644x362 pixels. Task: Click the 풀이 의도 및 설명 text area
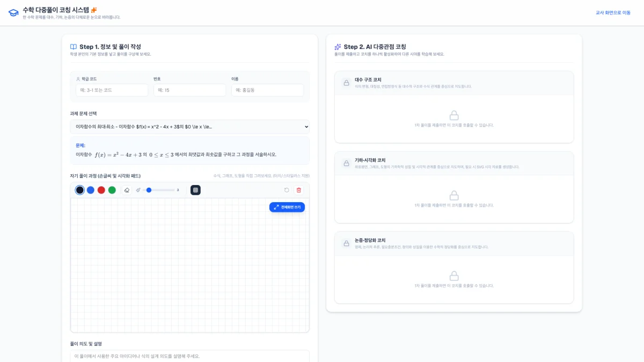click(190, 356)
